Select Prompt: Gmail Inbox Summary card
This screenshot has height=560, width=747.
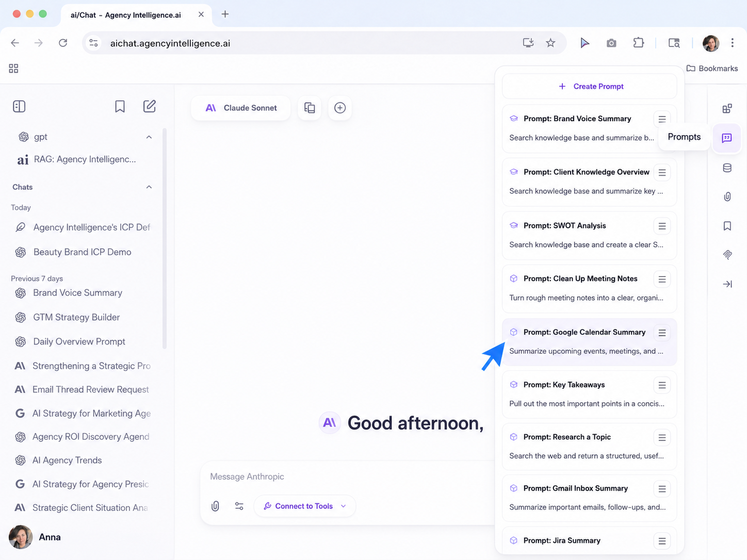click(x=589, y=498)
